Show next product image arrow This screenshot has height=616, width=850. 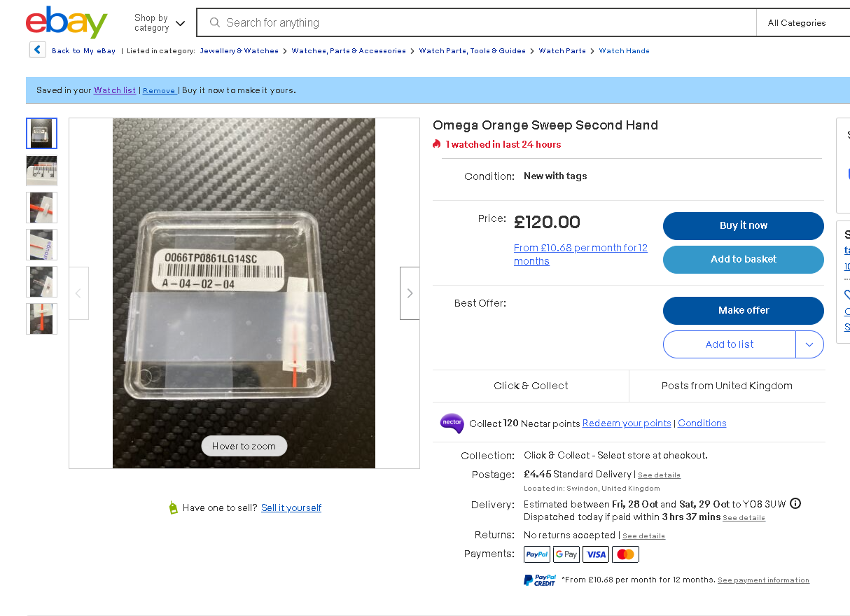(x=410, y=293)
